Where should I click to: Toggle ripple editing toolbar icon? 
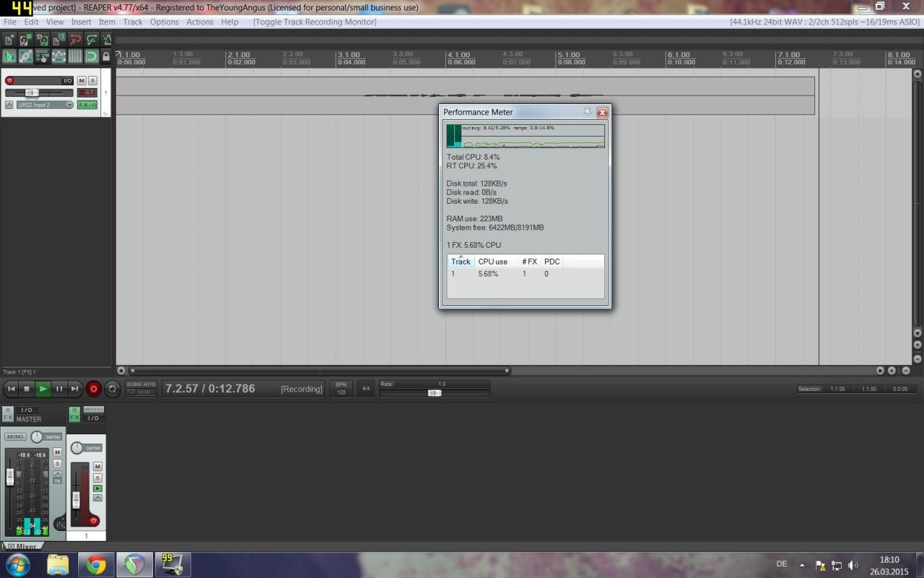42,56
